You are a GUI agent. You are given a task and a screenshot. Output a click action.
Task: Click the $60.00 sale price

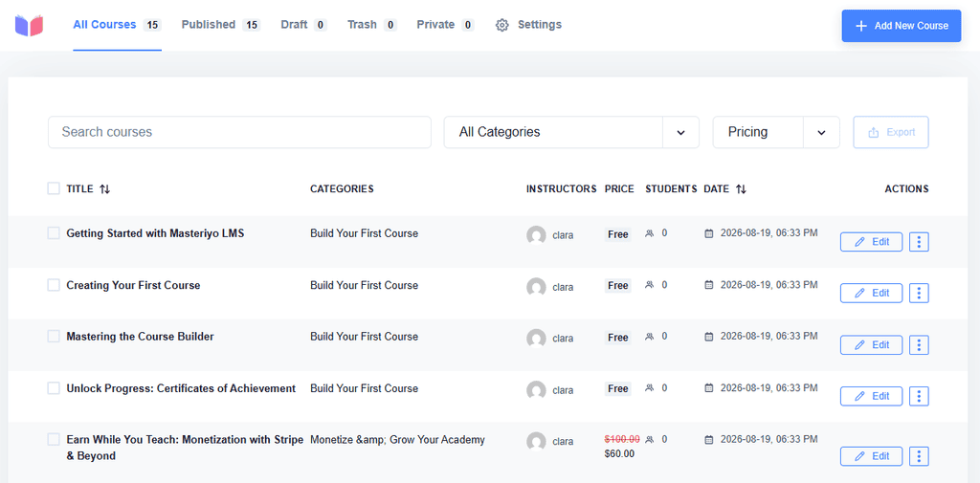pos(619,453)
